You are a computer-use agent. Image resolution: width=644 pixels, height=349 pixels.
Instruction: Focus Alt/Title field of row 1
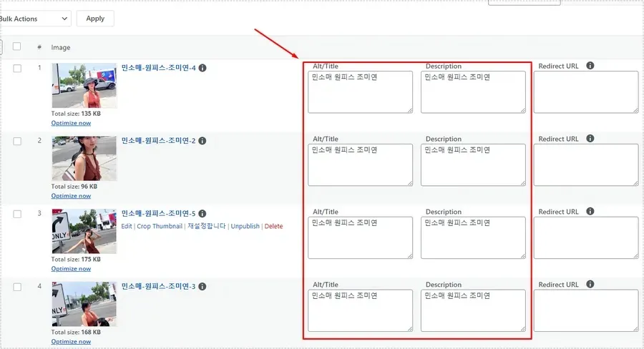point(360,92)
